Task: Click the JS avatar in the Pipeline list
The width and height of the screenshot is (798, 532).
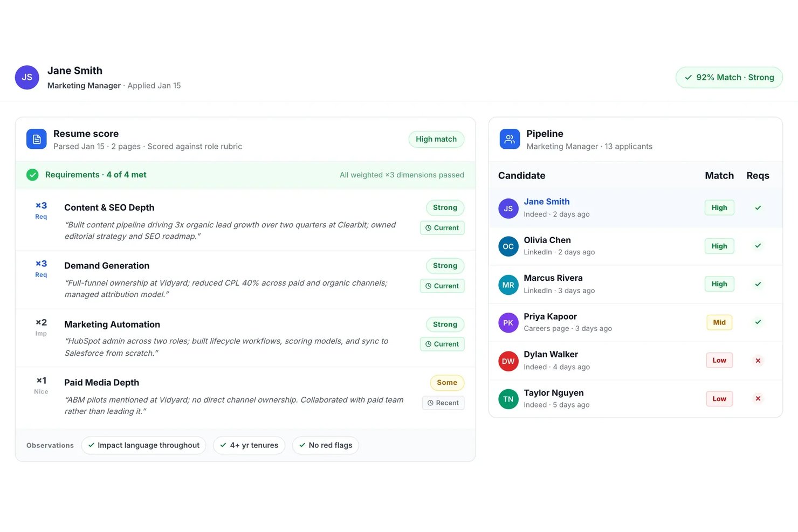Action: (x=508, y=208)
